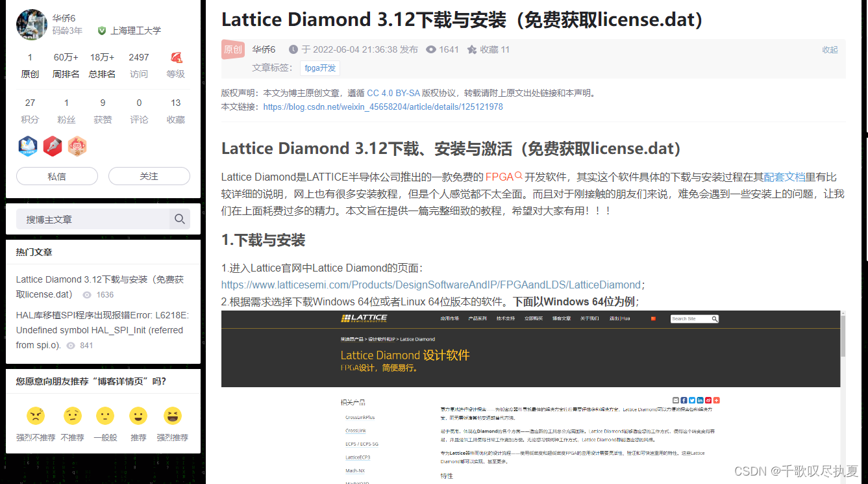Click the monkey anniversary badge icon
Screen dimensions: 868x484
point(77,146)
